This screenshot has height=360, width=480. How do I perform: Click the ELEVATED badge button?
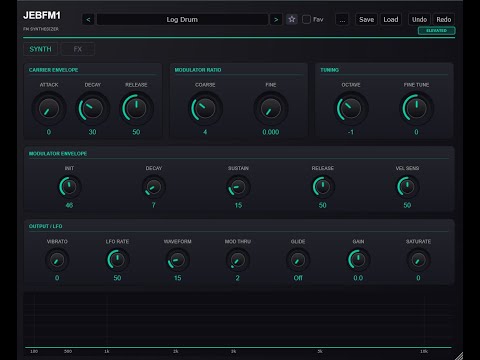tap(436, 31)
